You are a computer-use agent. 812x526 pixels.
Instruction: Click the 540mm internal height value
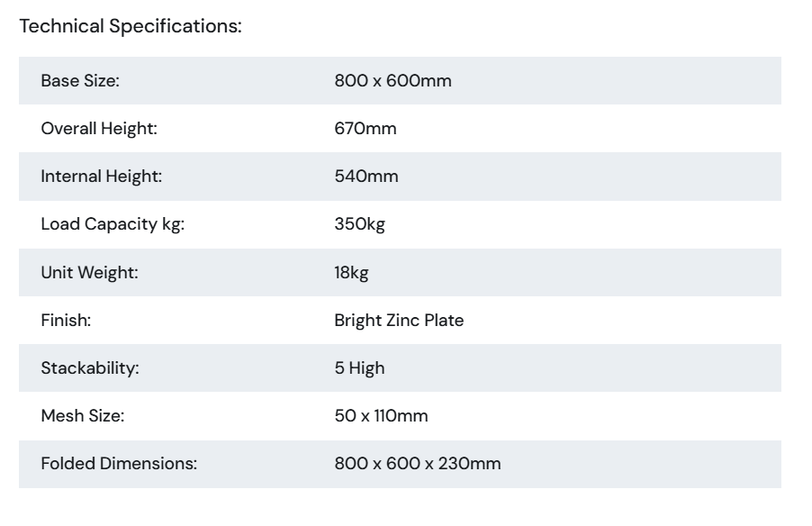pyautogui.click(x=366, y=177)
